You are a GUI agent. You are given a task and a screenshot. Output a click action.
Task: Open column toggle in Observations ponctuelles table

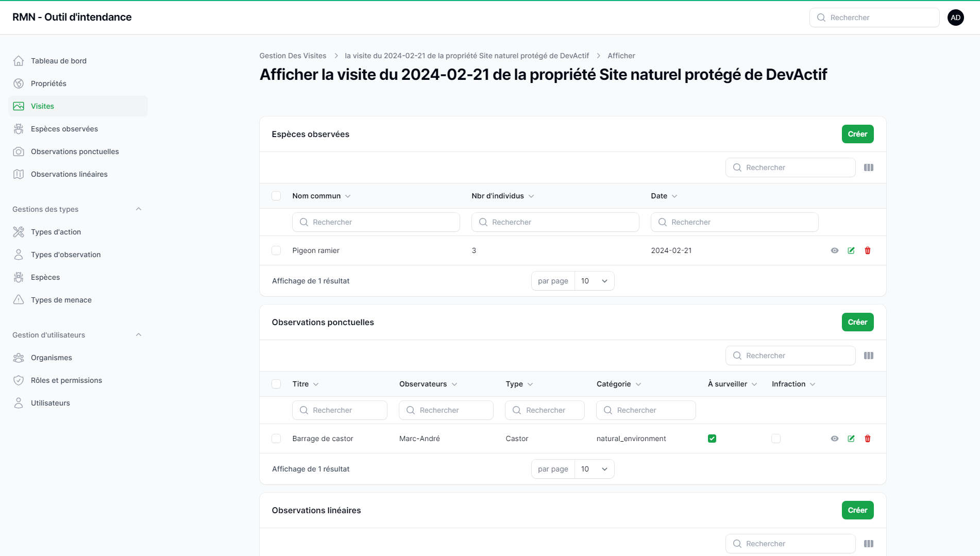point(869,356)
